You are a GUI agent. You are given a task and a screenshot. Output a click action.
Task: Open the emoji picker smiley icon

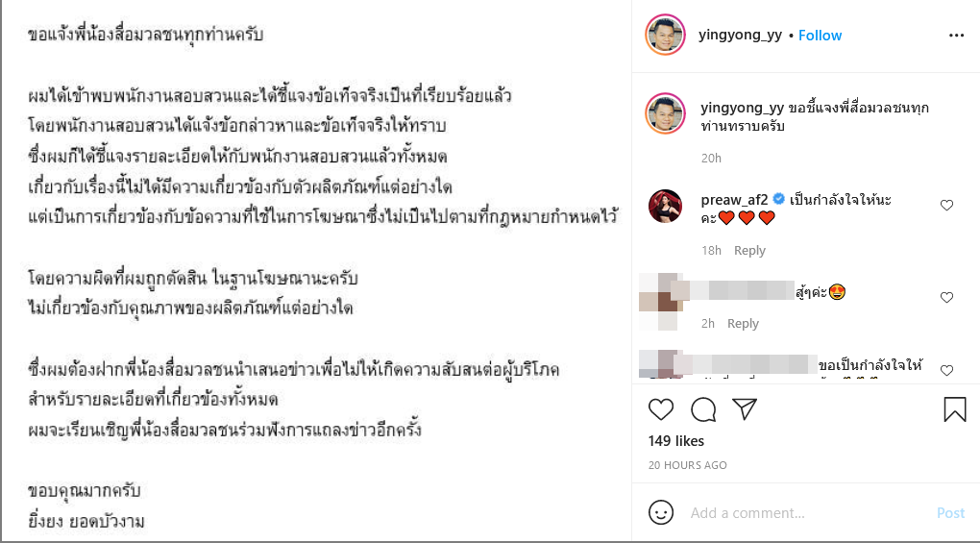click(x=661, y=512)
